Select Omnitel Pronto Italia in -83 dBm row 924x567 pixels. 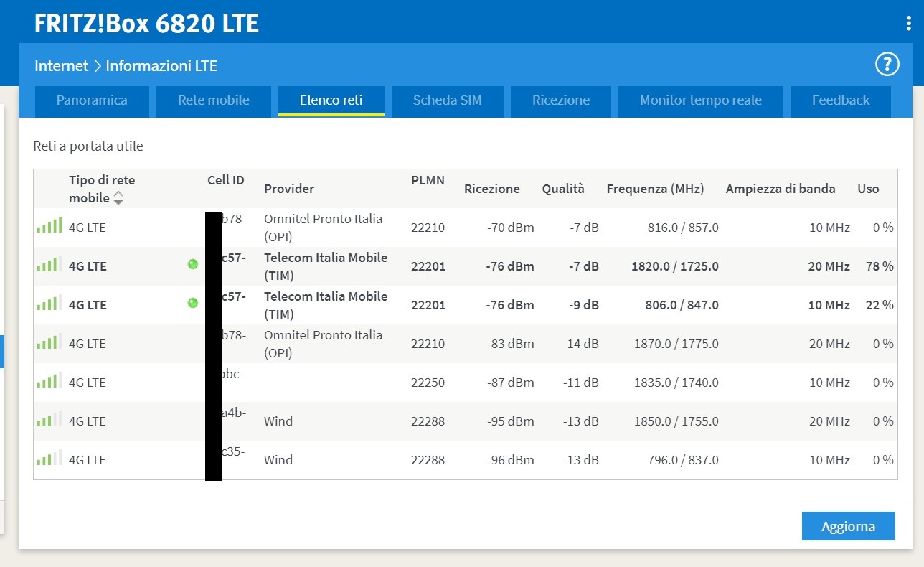point(324,344)
